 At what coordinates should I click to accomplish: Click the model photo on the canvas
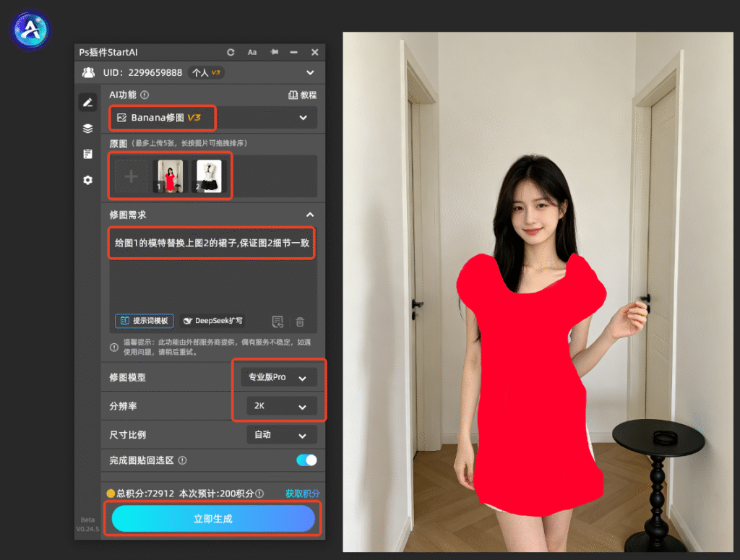(538, 292)
